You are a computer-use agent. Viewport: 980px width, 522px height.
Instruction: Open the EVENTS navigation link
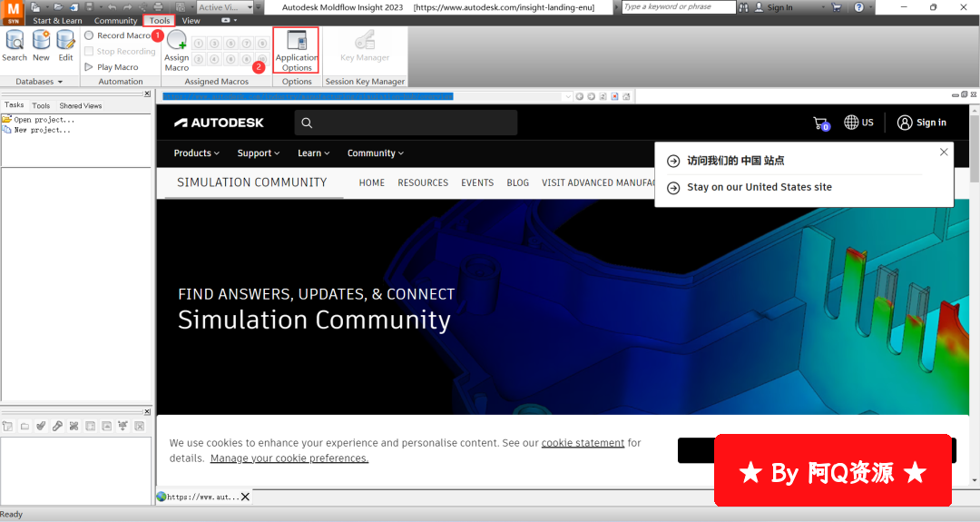pyautogui.click(x=477, y=182)
